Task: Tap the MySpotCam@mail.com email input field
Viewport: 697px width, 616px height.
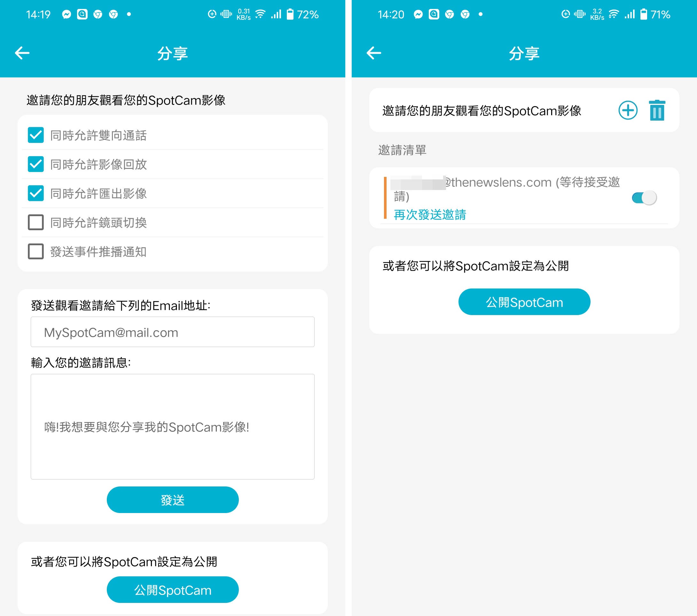Action: point(173,332)
